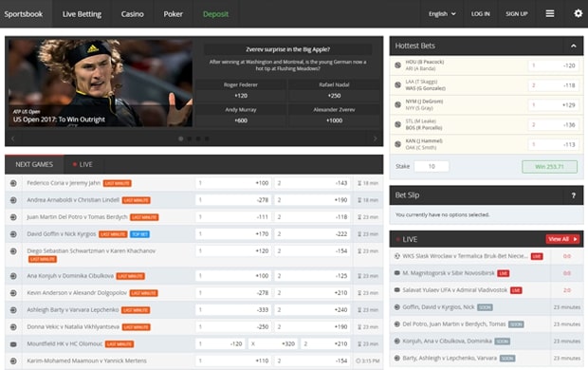This screenshot has height=370, width=588.
Task: Click baseball icon beside STL (M Leake) bet
Action: pyautogui.click(x=398, y=124)
